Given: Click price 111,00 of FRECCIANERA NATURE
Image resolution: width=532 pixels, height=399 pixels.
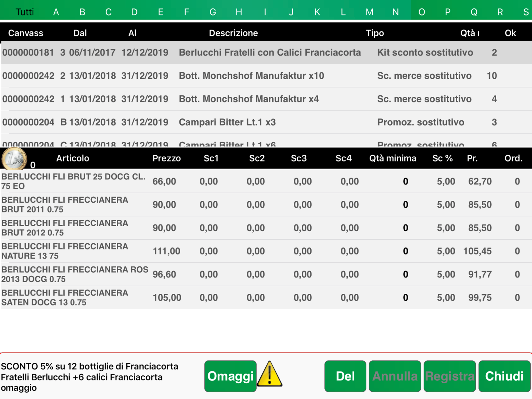Looking at the screenshot, I should pos(166,251).
